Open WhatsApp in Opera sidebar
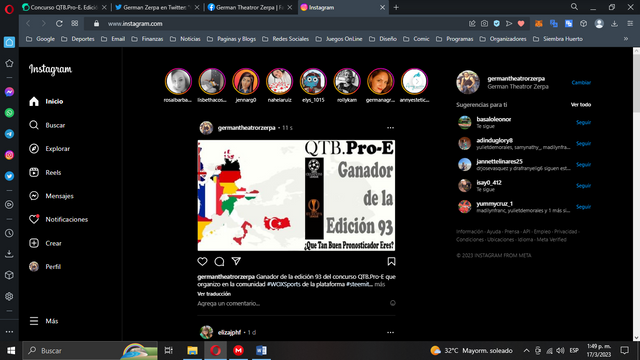 pos(9,113)
